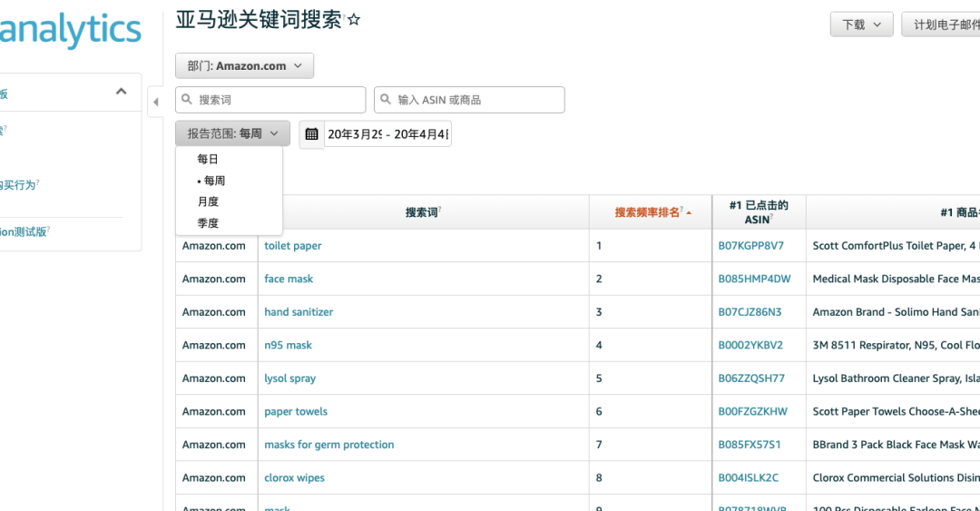Click the 计划电子邮件 button

click(x=941, y=25)
